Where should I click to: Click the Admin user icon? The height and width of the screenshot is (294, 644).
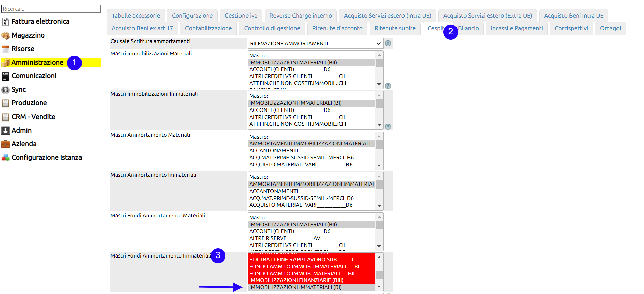coord(5,131)
